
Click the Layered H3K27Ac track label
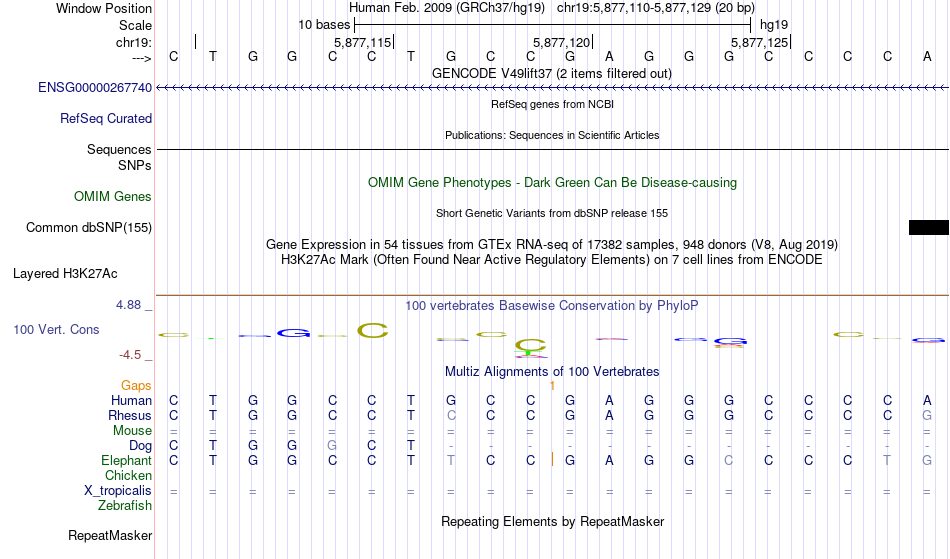click(65, 274)
